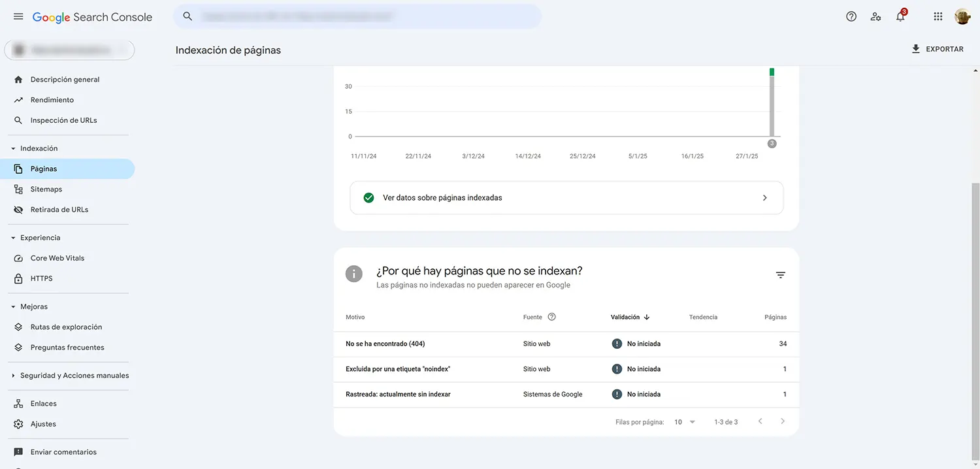Open the notifications bell

pyautogui.click(x=900, y=16)
